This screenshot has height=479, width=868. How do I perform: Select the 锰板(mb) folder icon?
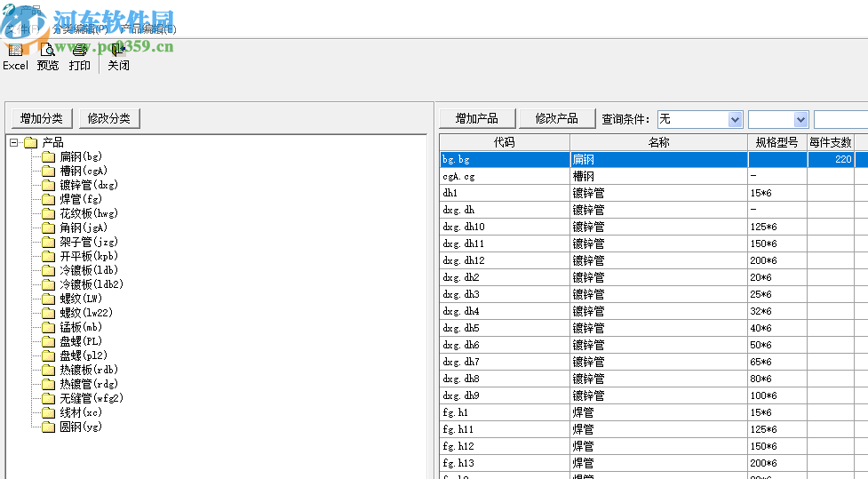pyautogui.click(x=49, y=327)
